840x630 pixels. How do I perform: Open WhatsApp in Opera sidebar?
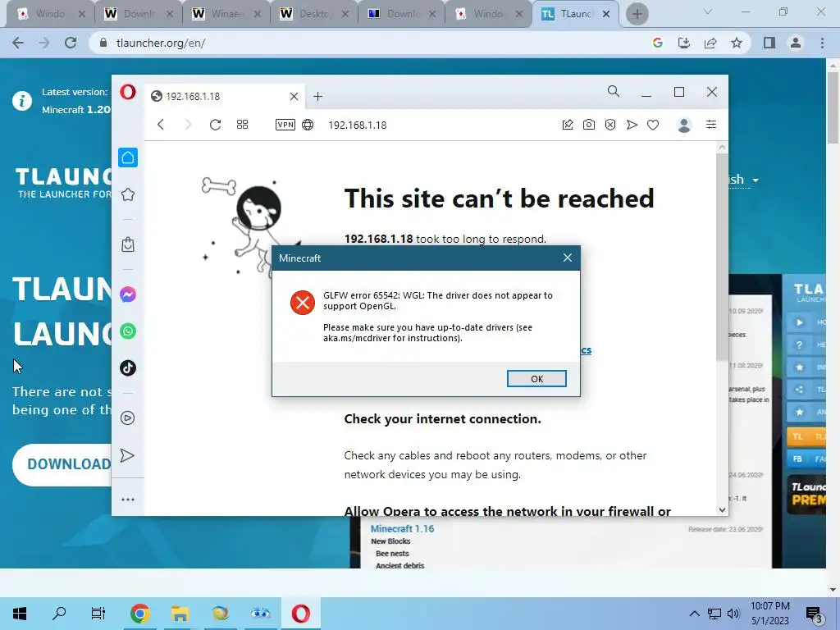[x=128, y=331]
